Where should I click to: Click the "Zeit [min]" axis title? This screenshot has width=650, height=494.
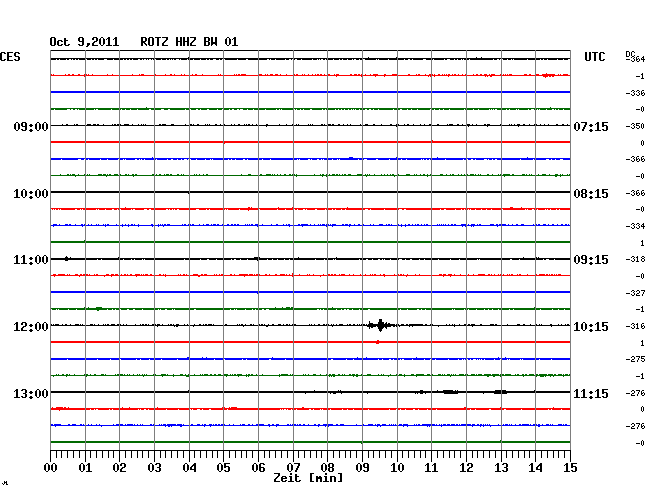point(308,478)
